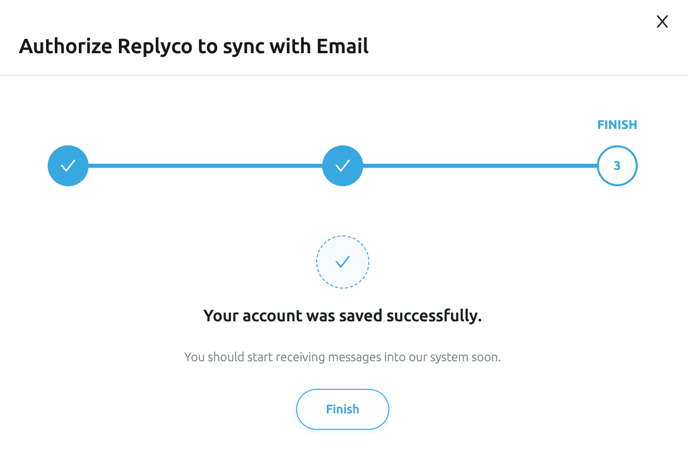Click progress line between steps two and three
Viewport: 688px width, 461px height.
[480, 166]
